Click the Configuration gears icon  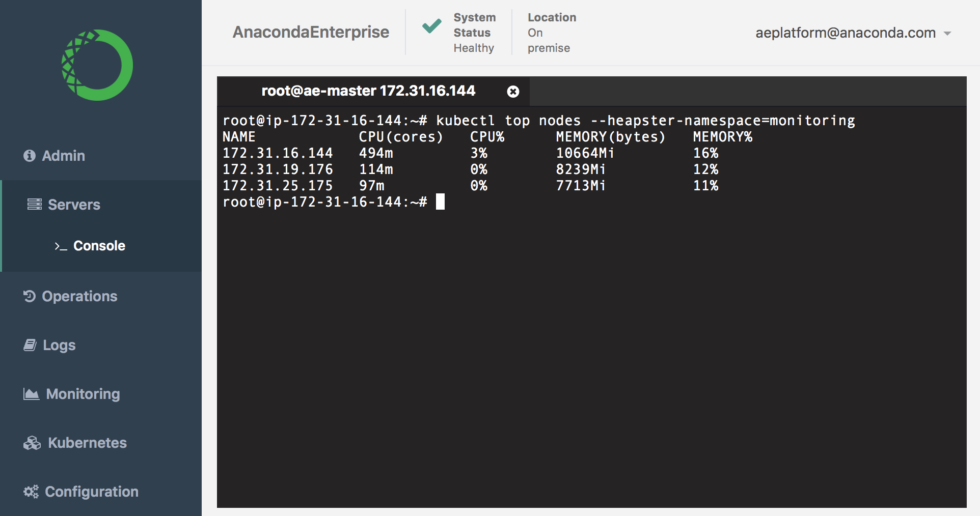pyautogui.click(x=31, y=492)
